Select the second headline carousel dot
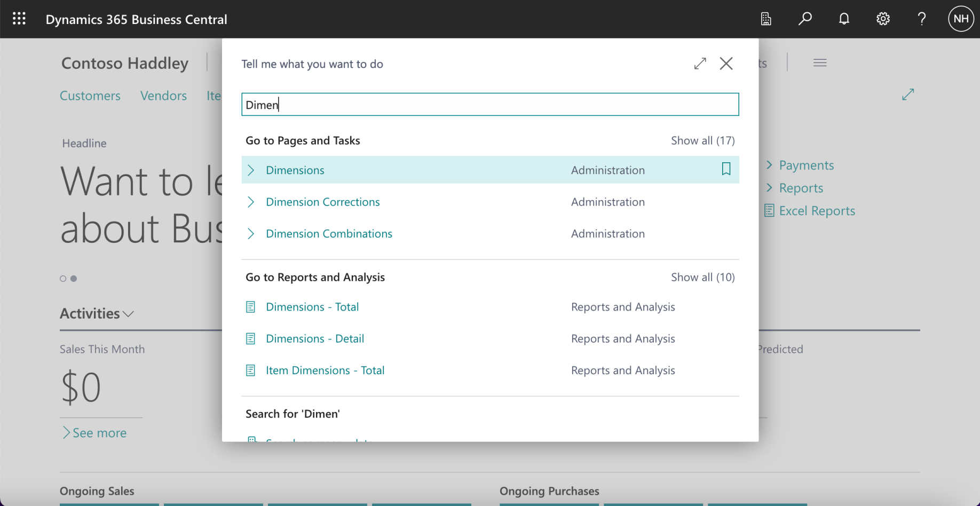Viewport: 980px width, 506px height. pyautogui.click(x=74, y=279)
